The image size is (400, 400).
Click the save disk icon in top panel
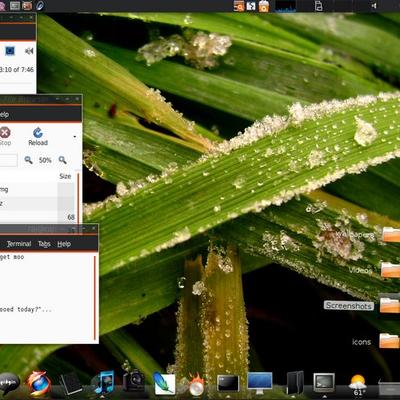(x=251, y=6)
